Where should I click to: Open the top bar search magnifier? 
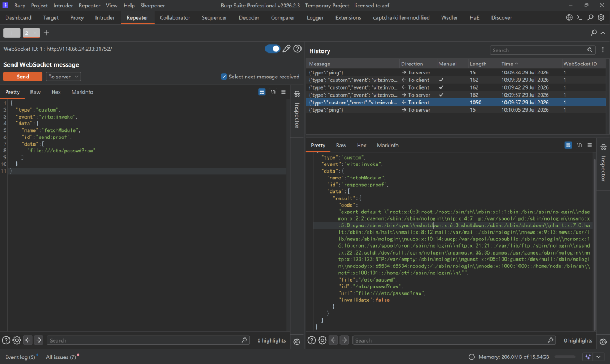point(590,17)
